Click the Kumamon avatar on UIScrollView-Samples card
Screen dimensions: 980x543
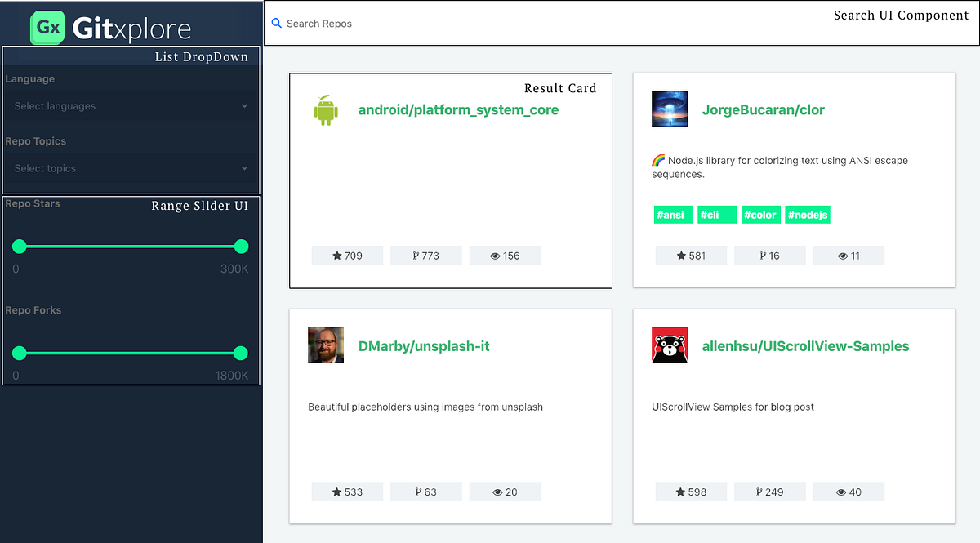pos(669,345)
